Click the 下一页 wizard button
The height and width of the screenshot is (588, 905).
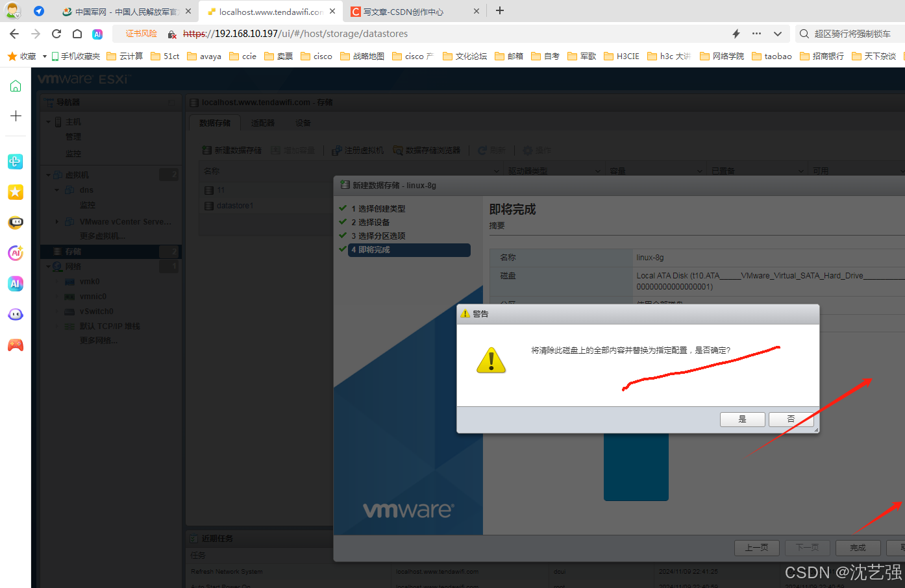click(x=808, y=548)
